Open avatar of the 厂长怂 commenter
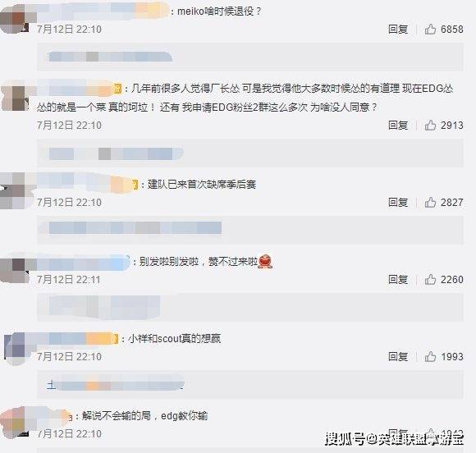The width and height of the screenshot is (476, 453). pos(16,97)
